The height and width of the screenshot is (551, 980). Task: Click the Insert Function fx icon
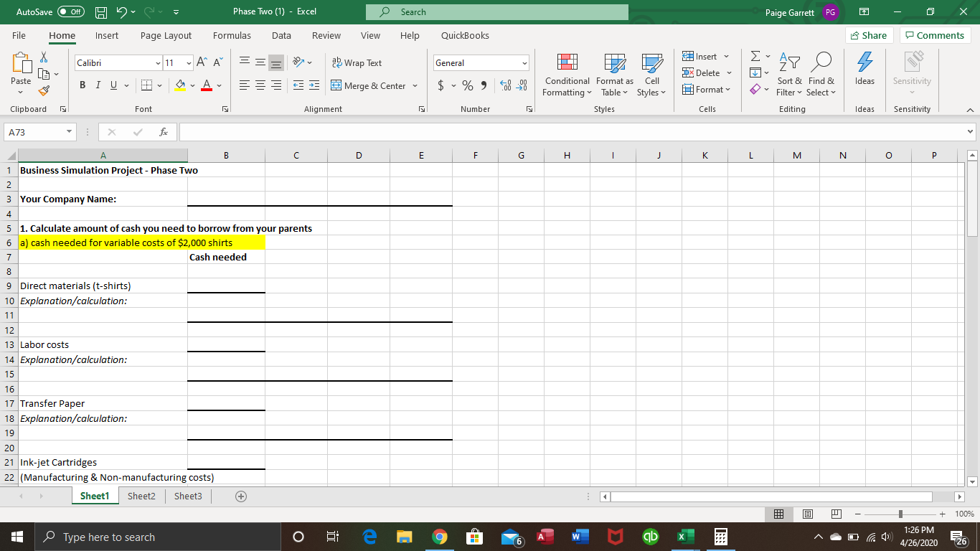coord(164,132)
